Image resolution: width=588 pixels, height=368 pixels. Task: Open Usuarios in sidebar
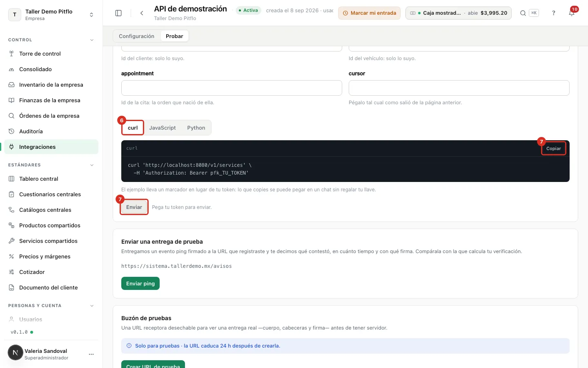(51, 319)
